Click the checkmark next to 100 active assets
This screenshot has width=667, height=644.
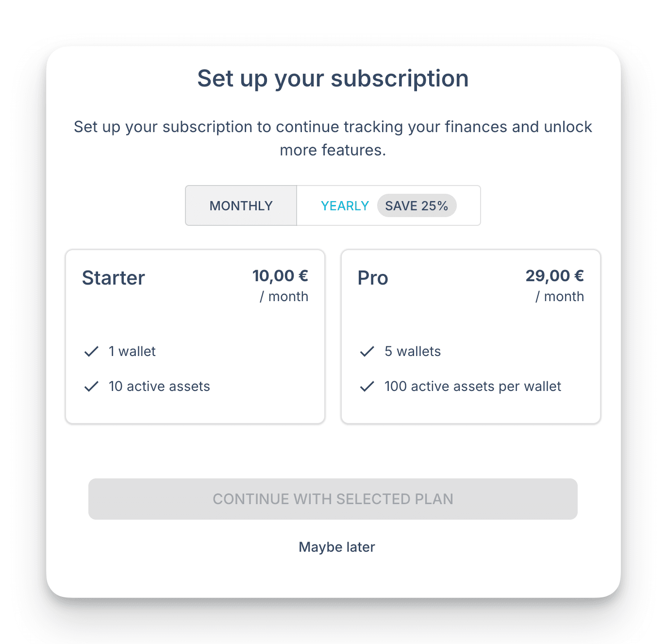367,387
